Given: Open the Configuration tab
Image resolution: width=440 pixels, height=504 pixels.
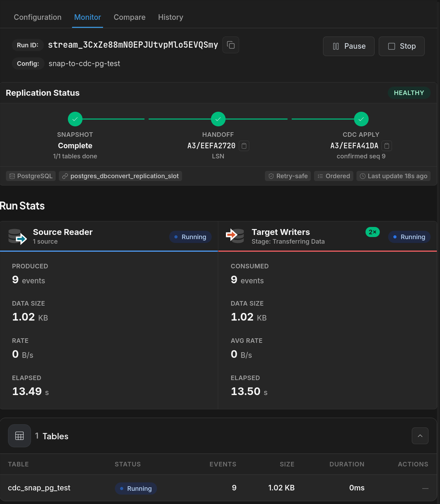Looking at the screenshot, I should tap(38, 17).
